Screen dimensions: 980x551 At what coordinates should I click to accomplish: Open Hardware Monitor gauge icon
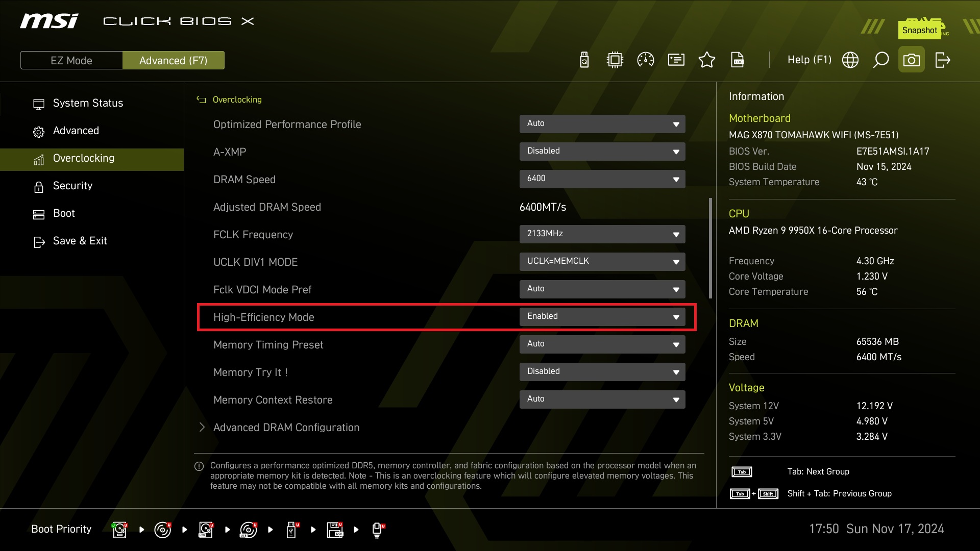click(x=645, y=60)
